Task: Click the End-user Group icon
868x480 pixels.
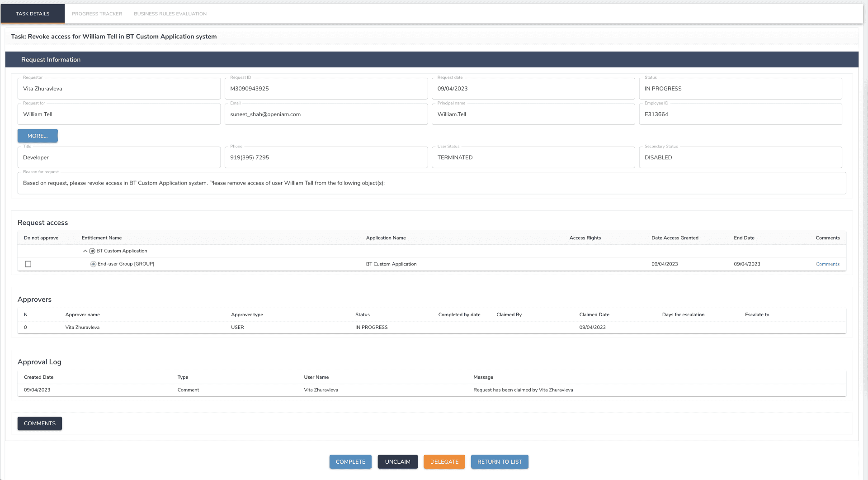Action: tap(93, 264)
